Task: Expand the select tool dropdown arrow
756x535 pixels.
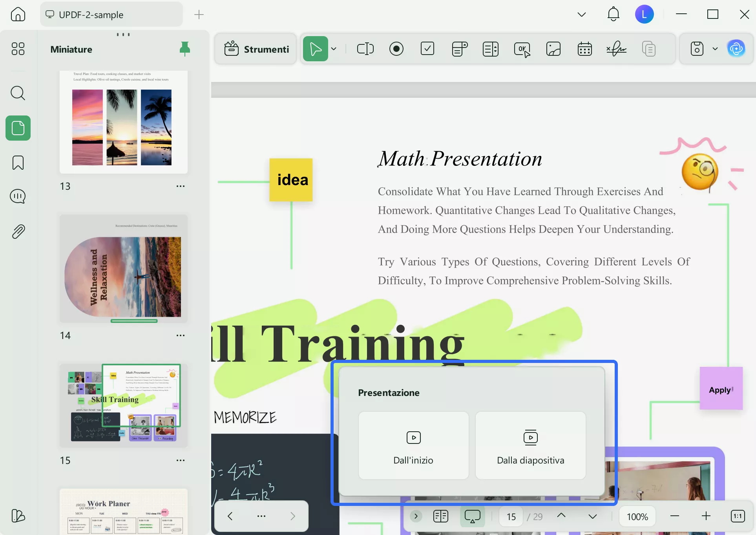Action: point(334,49)
